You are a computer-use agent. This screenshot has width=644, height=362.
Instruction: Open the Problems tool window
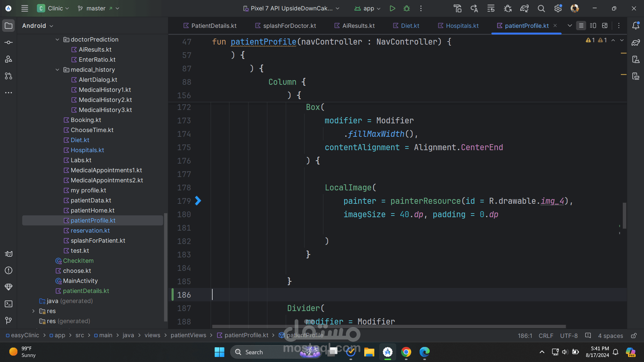(x=9, y=270)
